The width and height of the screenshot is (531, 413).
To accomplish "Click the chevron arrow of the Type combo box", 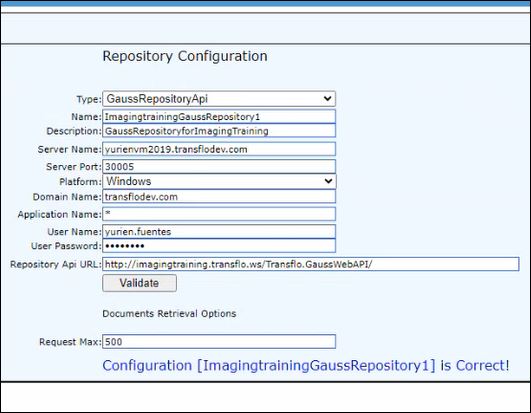I will click(327, 99).
